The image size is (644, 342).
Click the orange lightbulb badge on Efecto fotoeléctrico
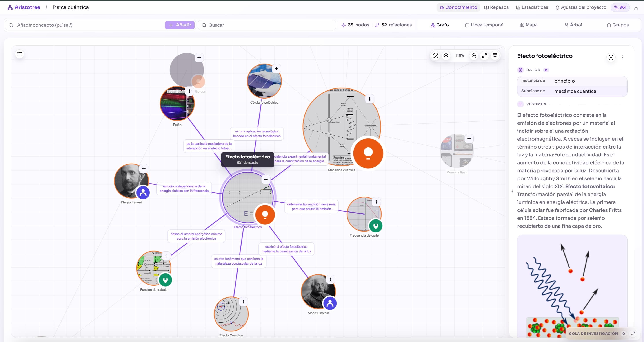tap(265, 215)
